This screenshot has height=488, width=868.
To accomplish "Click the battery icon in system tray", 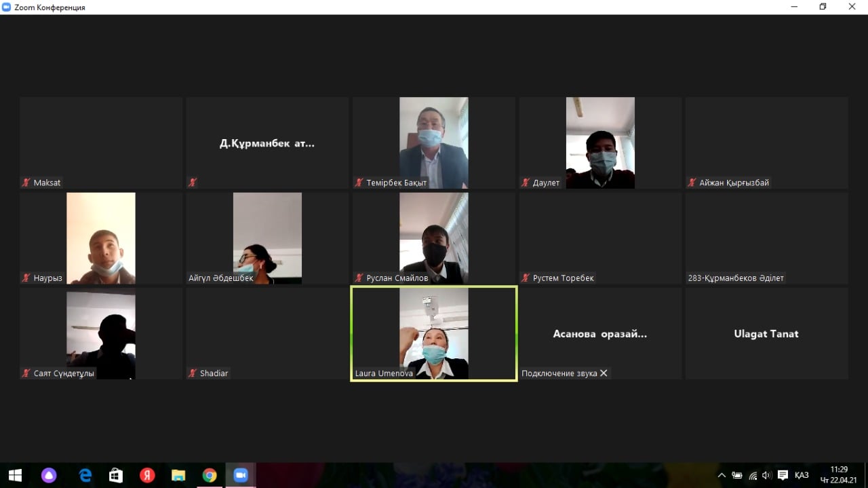I will pos(737,475).
